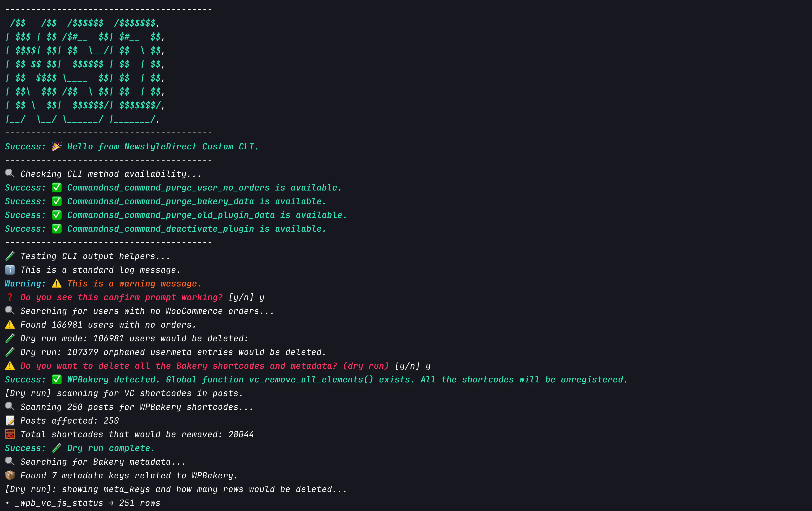
Task: Click the _wpb_vc_js_status meta key text
Action: click(59, 503)
